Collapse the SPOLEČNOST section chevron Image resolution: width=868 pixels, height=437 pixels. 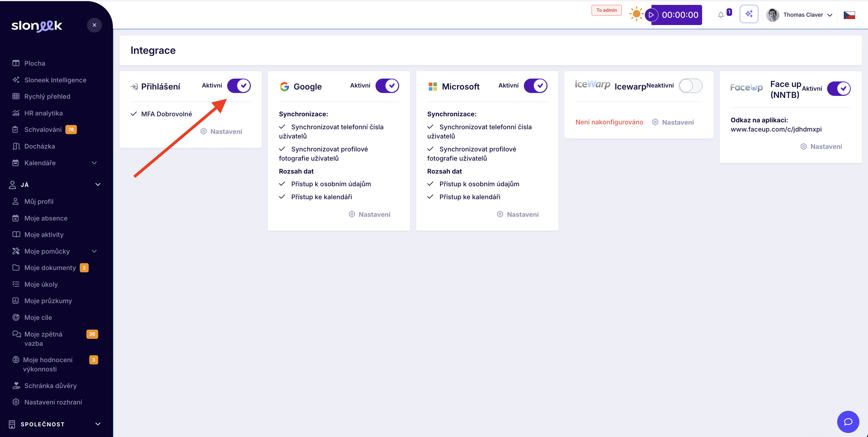(x=98, y=424)
